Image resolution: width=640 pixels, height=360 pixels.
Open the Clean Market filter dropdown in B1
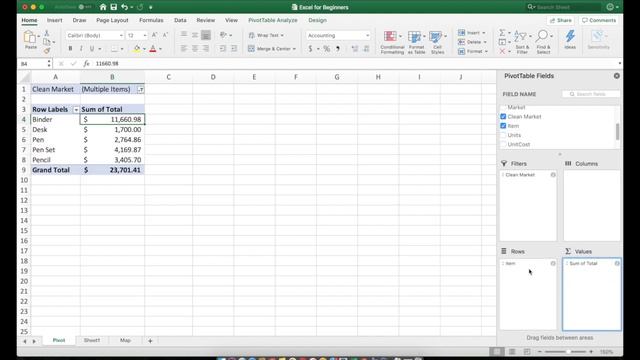click(140, 89)
